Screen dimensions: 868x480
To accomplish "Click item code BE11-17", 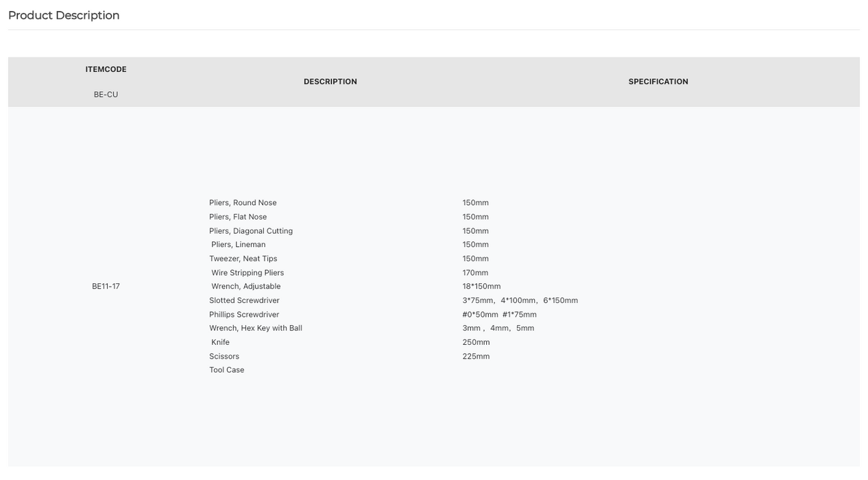I will (x=106, y=287).
